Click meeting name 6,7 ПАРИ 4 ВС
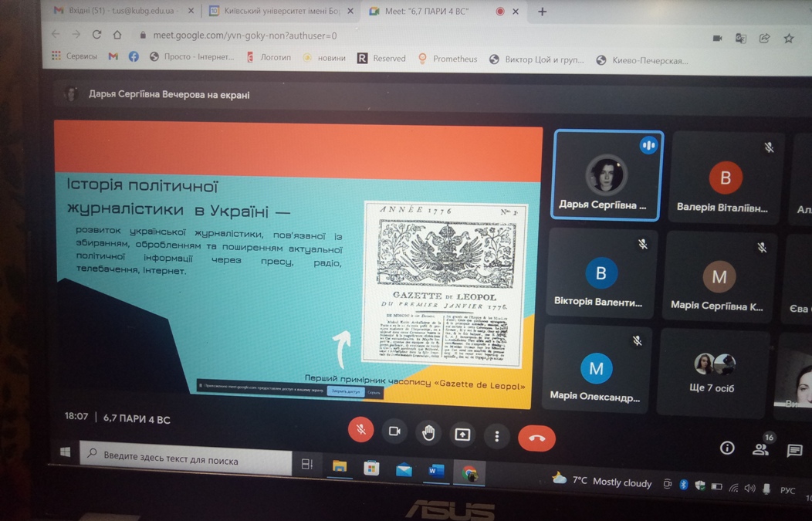Image resolution: width=812 pixels, height=521 pixels. [x=137, y=419]
